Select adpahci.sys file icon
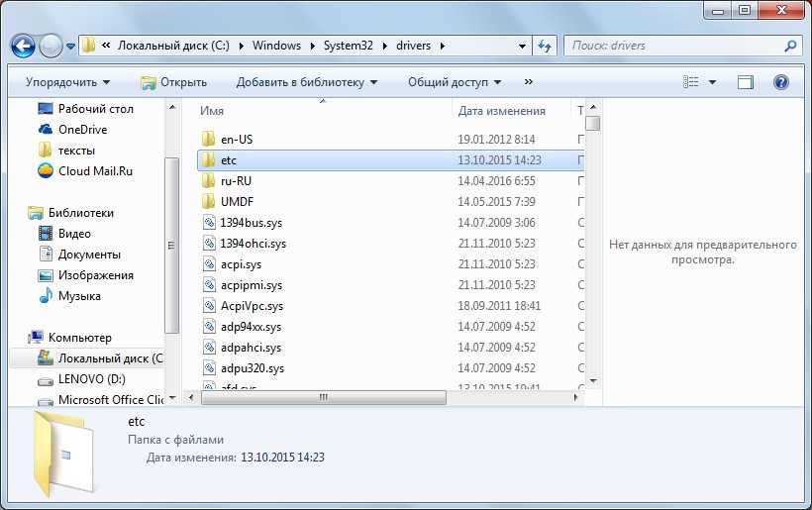 (209, 348)
